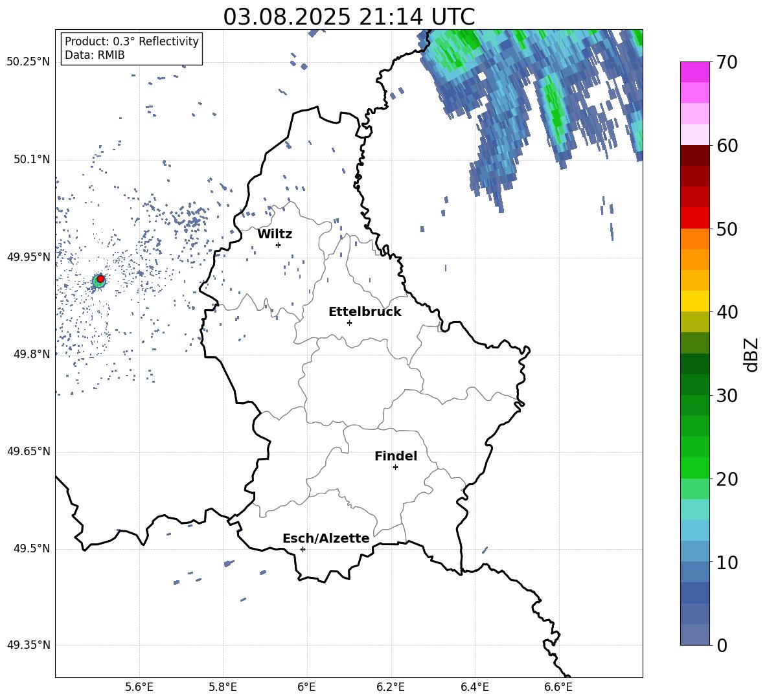Click the 50.25°N latitude label

(x=29, y=62)
